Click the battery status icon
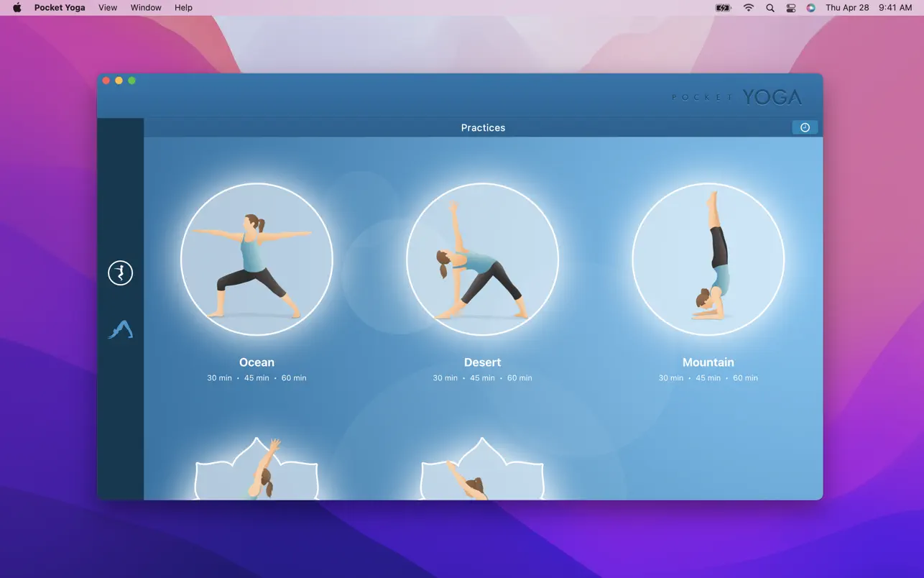 [724, 8]
